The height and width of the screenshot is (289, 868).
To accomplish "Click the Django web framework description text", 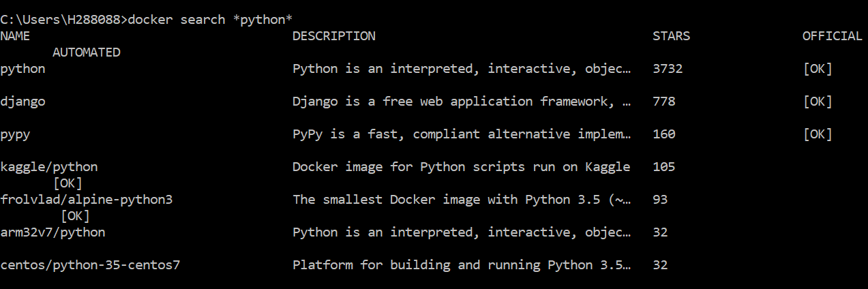I will click(x=462, y=102).
